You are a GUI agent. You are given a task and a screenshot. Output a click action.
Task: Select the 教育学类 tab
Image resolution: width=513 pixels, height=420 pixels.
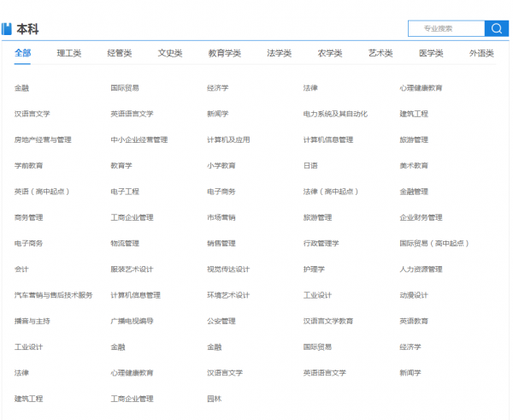tap(225, 53)
